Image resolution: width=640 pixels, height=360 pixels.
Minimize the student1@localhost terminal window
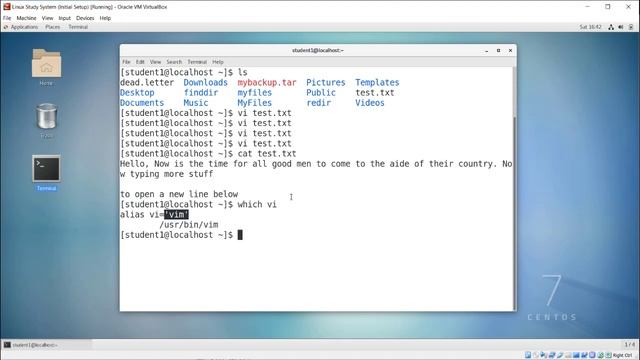(x=487, y=51)
